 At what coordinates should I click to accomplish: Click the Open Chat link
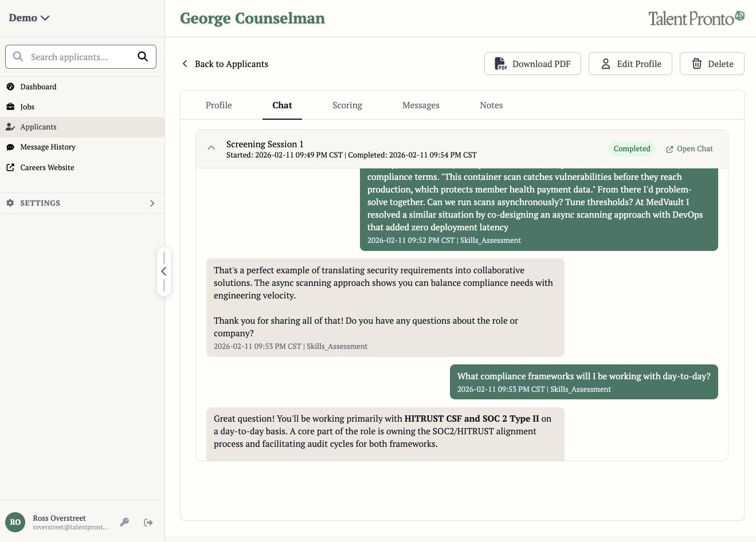pyautogui.click(x=690, y=149)
